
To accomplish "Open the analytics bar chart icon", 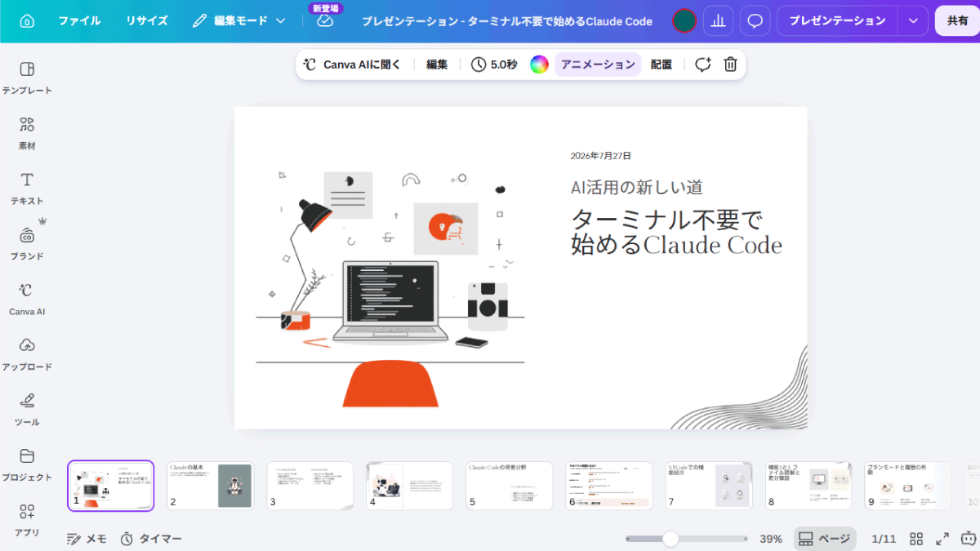I will coord(718,21).
